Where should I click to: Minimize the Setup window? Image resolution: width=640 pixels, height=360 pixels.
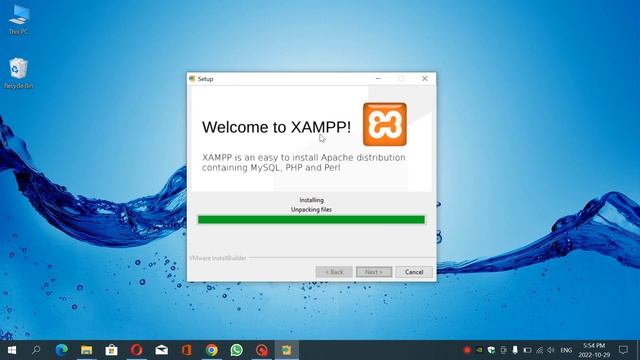(378, 78)
